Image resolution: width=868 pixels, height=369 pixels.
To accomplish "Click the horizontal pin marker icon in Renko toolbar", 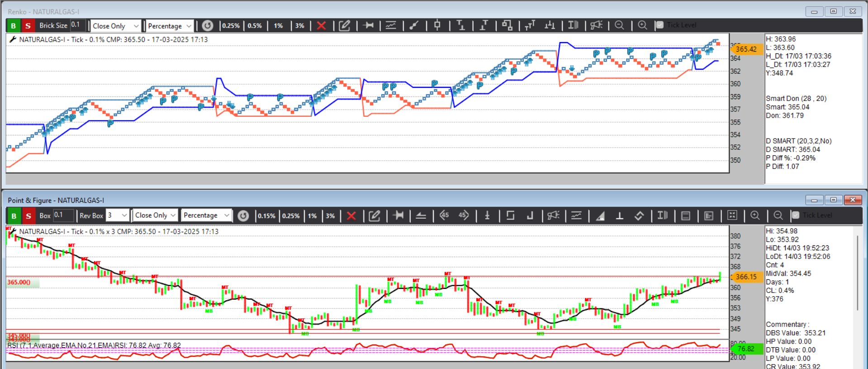I will coord(369,25).
